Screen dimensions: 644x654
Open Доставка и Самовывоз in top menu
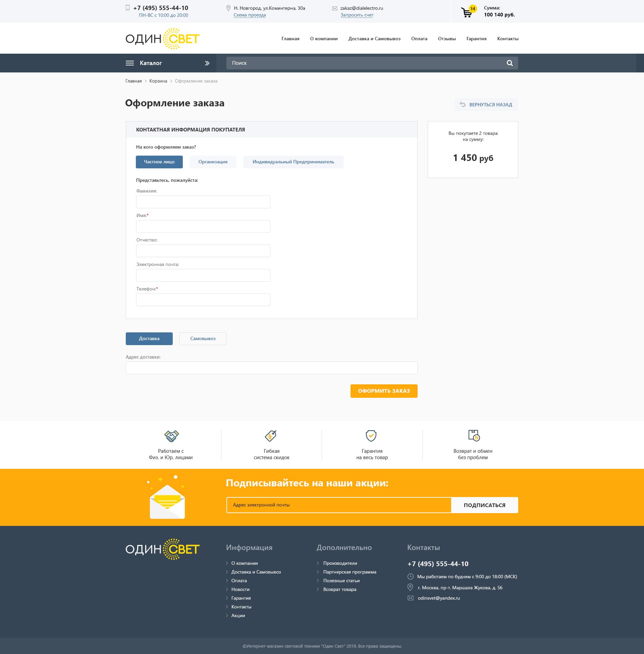click(374, 39)
